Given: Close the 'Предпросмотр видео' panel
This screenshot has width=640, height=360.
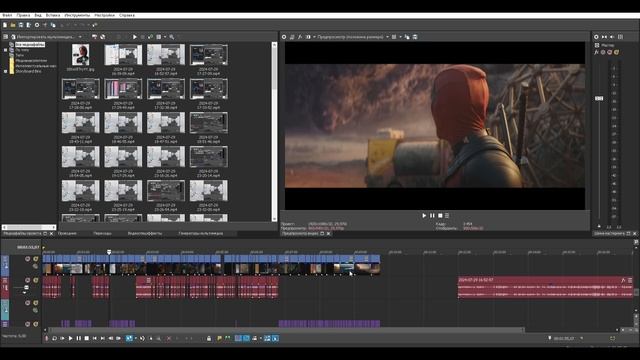Looking at the screenshot, I should 329,233.
